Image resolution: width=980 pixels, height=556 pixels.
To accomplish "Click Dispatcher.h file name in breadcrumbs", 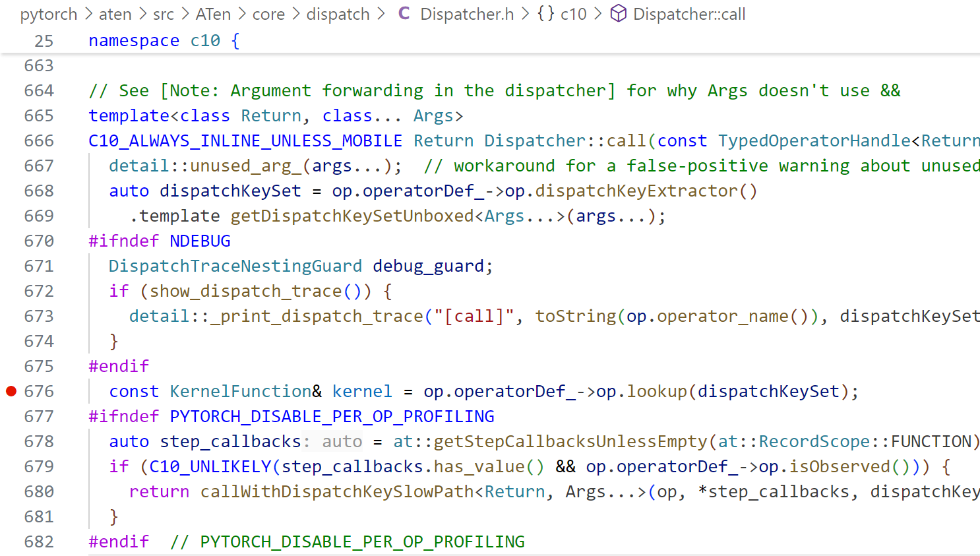I will 466,15.
